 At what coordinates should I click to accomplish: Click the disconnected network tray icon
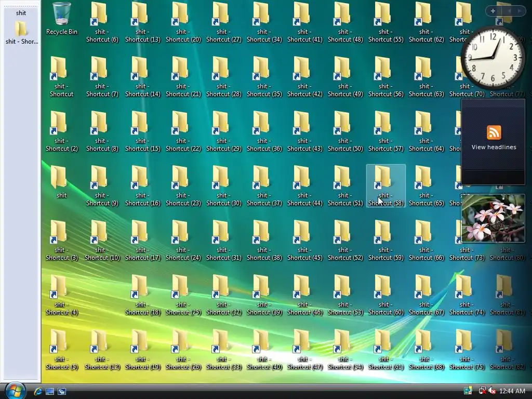click(482, 391)
